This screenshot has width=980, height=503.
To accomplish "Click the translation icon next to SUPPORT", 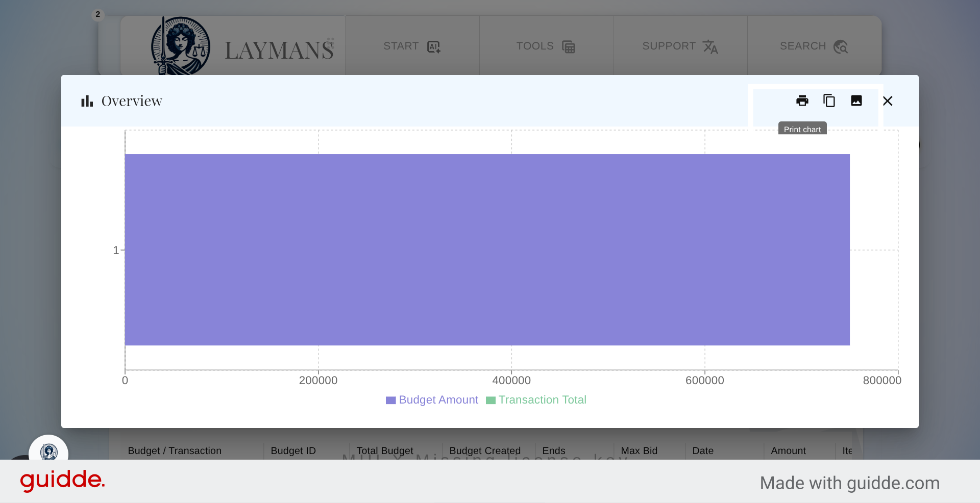I will 711,47.
